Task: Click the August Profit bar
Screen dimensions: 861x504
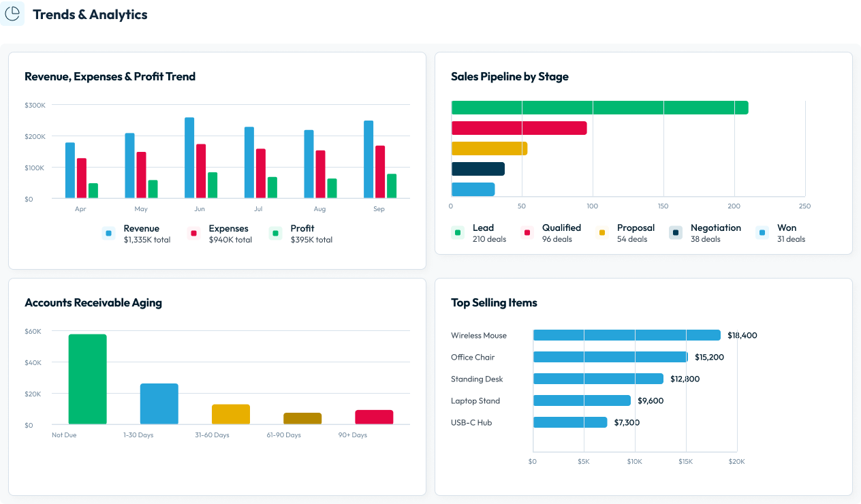Action: click(332, 189)
